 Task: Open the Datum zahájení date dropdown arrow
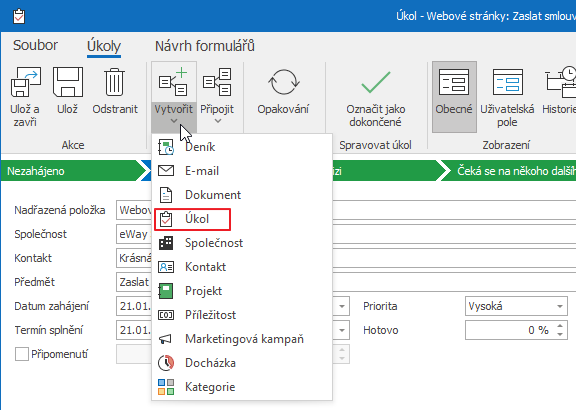coord(342,306)
